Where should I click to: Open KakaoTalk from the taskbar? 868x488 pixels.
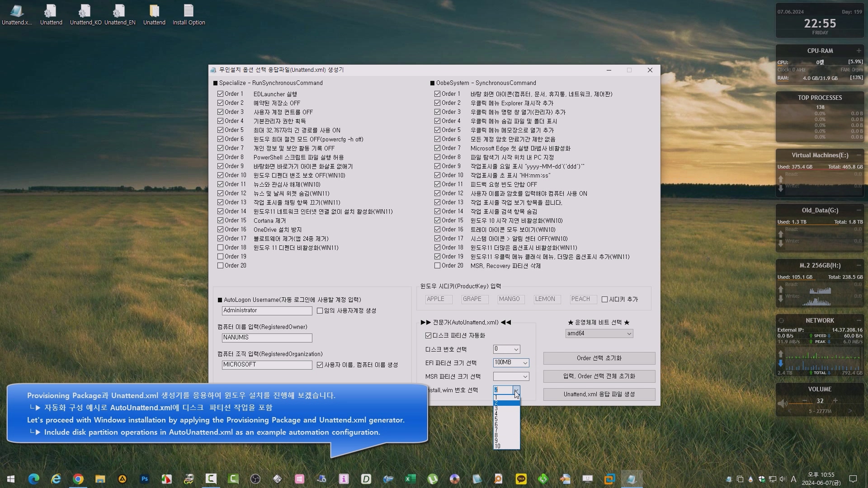(521, 479)
